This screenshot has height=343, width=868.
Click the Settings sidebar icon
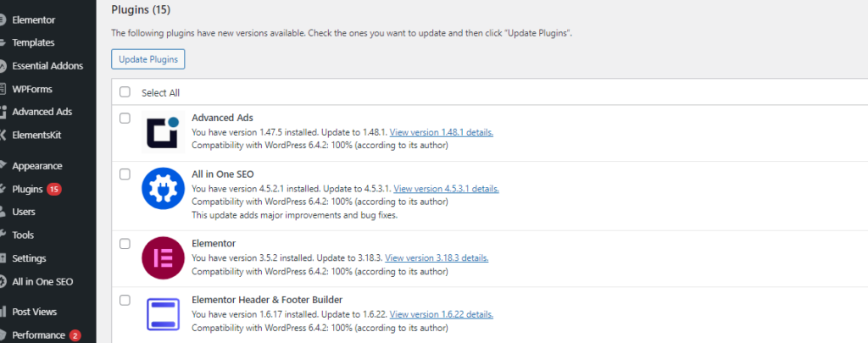3,258
